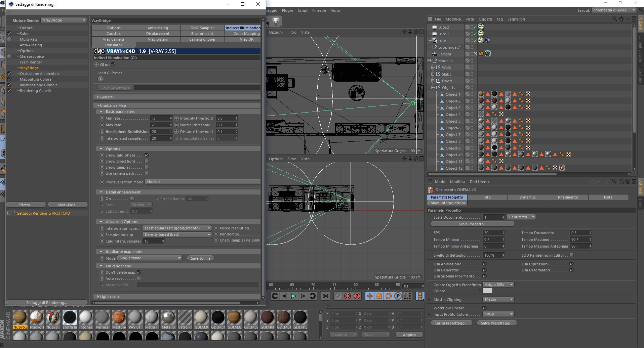Click the Save to File button
644x348 pixels.
201,258
